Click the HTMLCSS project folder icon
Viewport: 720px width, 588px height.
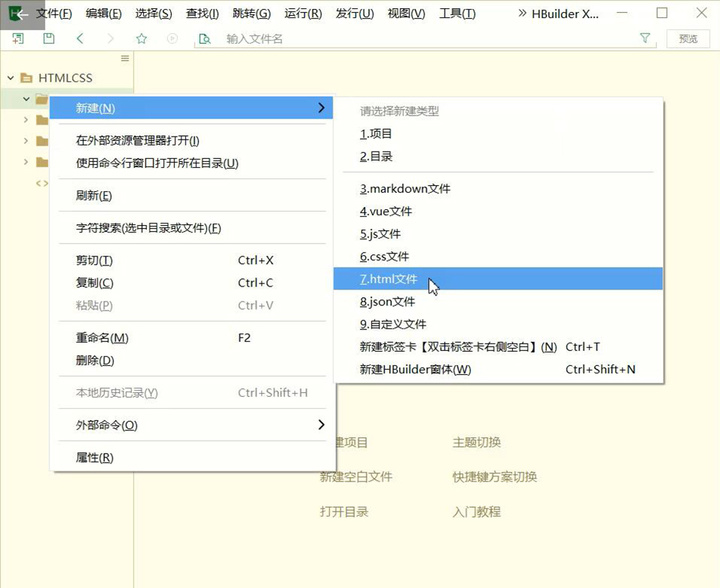[27, 78]
